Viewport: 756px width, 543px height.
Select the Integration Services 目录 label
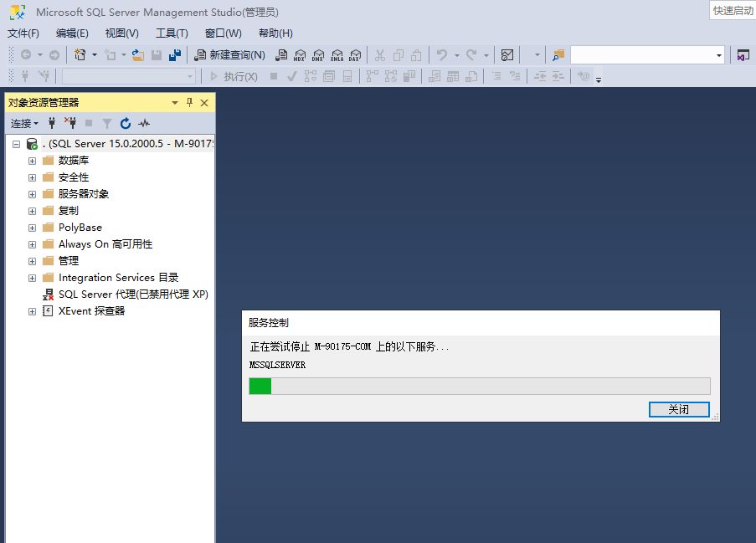tap(119, 278)
